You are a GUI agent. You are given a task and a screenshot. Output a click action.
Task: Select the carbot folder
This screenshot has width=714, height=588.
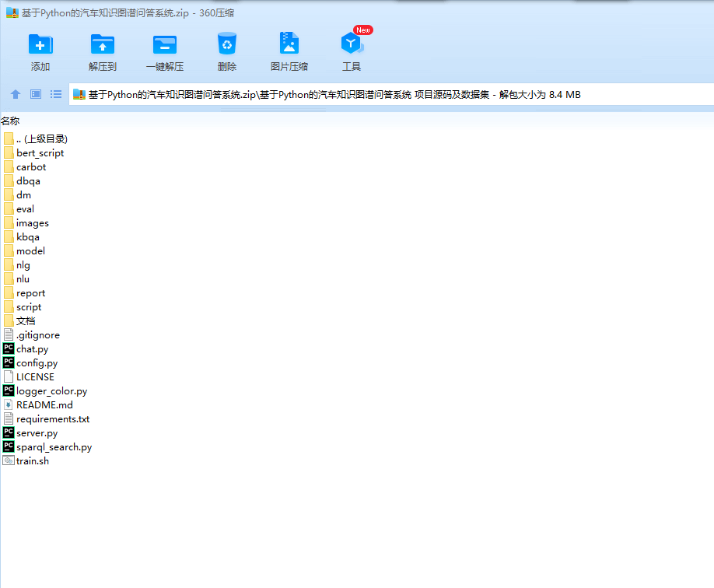25,167
